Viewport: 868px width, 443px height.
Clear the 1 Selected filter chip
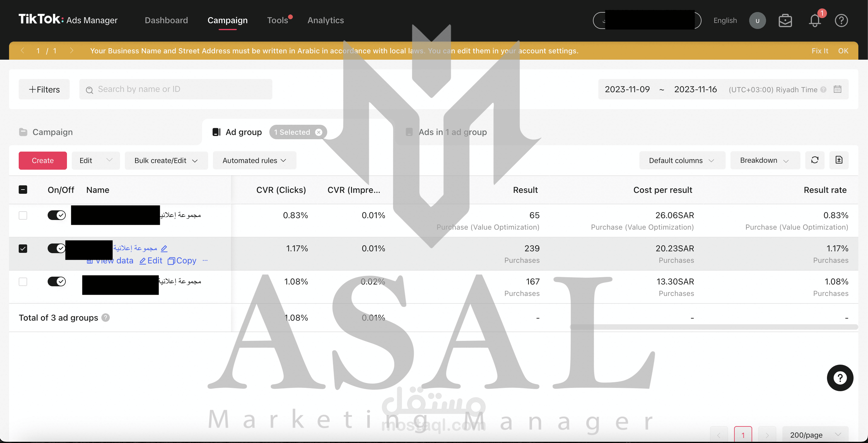tap(318, 132)
